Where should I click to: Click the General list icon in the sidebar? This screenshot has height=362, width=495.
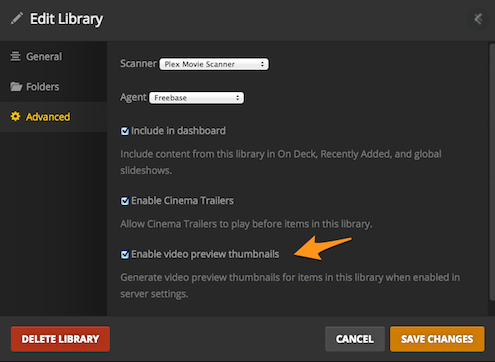(x=15, y=56)
